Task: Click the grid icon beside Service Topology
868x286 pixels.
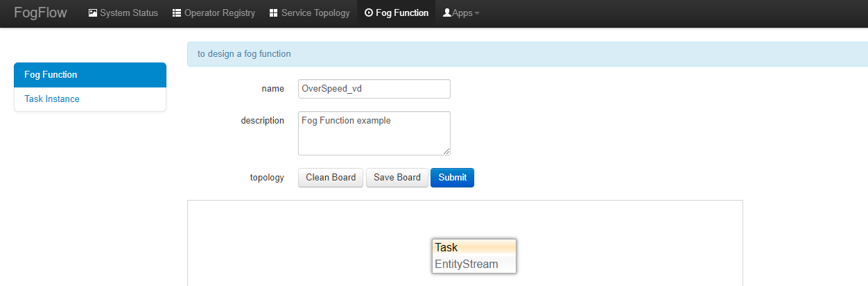Action: (x=273, y=13)
